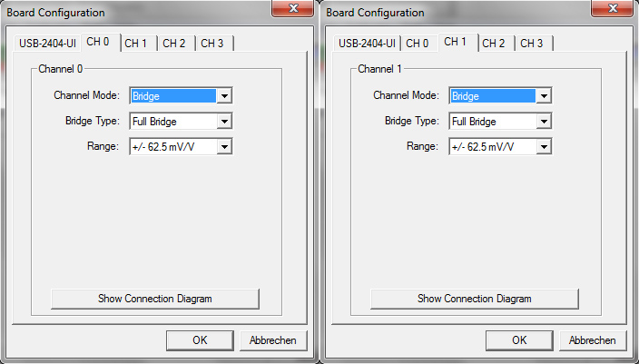Screen dimensions: 639x364
Task: Show Connection Diagram for Channel 1
Action: (475, 299)
